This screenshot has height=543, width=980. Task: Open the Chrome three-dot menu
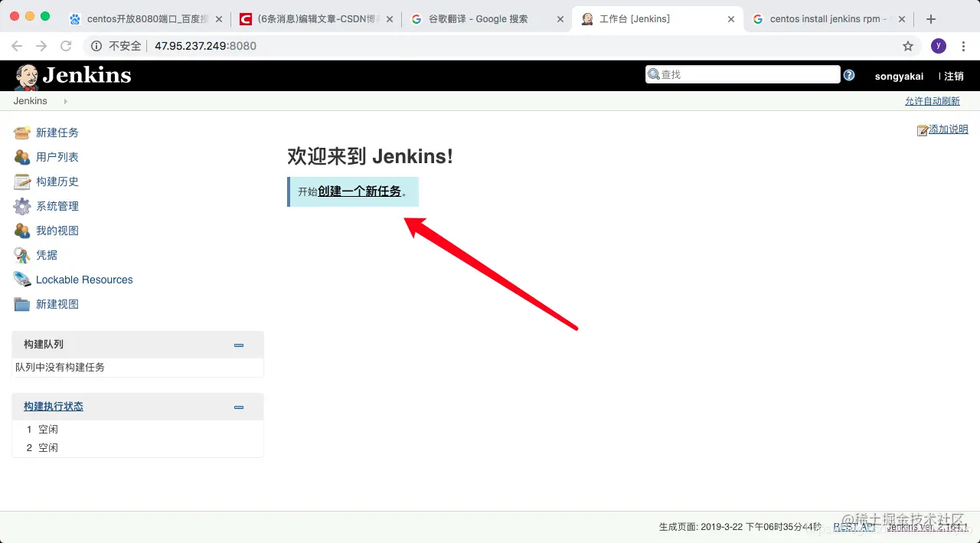click(963, 46)
